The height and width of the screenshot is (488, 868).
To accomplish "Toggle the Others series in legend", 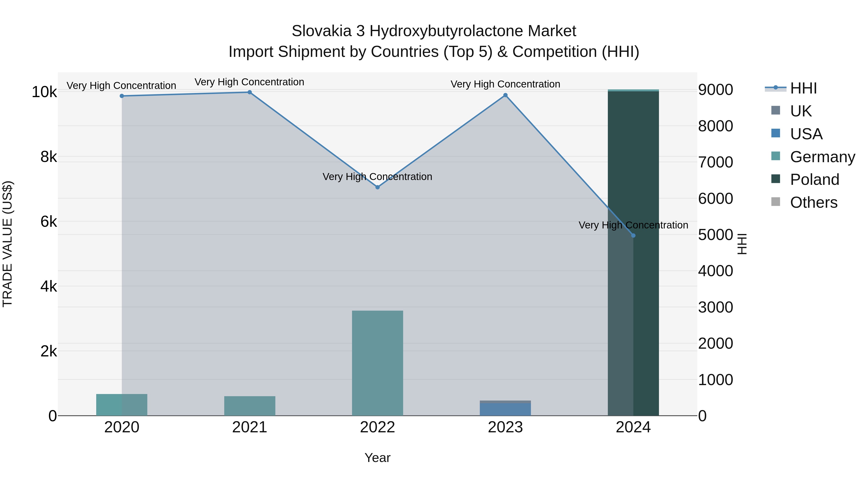I will coord(804,202).
